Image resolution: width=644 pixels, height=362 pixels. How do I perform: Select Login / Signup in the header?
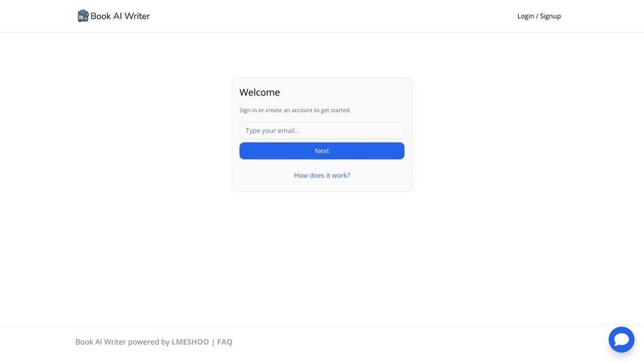[539, 16]
